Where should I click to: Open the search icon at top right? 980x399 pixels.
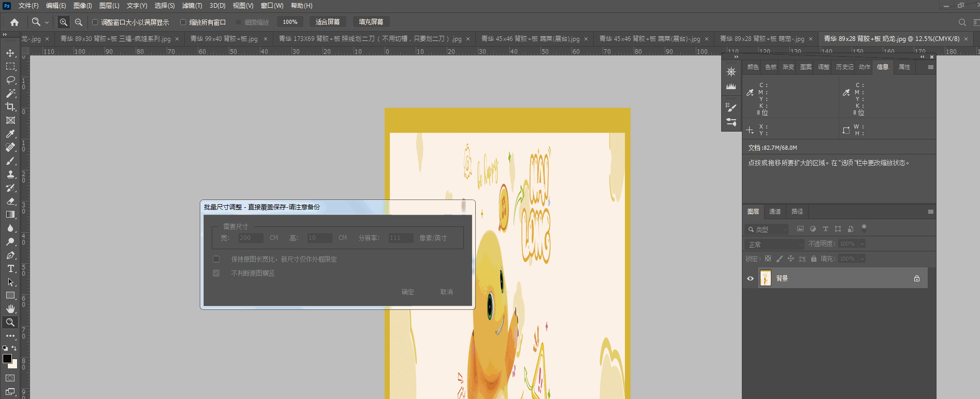click(962, 22)
